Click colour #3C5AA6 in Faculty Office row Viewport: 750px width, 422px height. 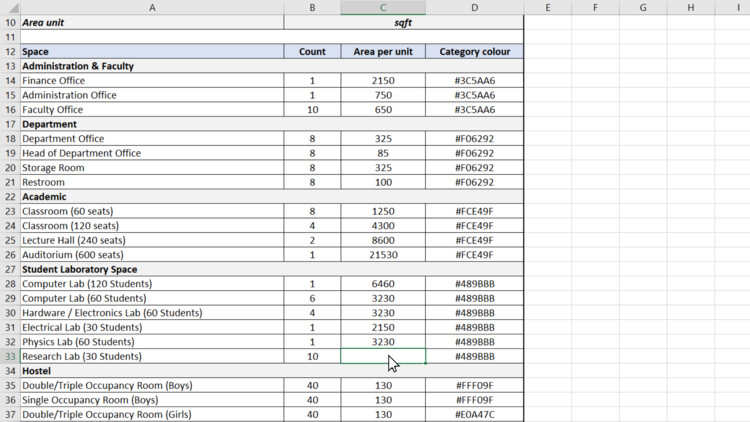(x=474, y=110)
